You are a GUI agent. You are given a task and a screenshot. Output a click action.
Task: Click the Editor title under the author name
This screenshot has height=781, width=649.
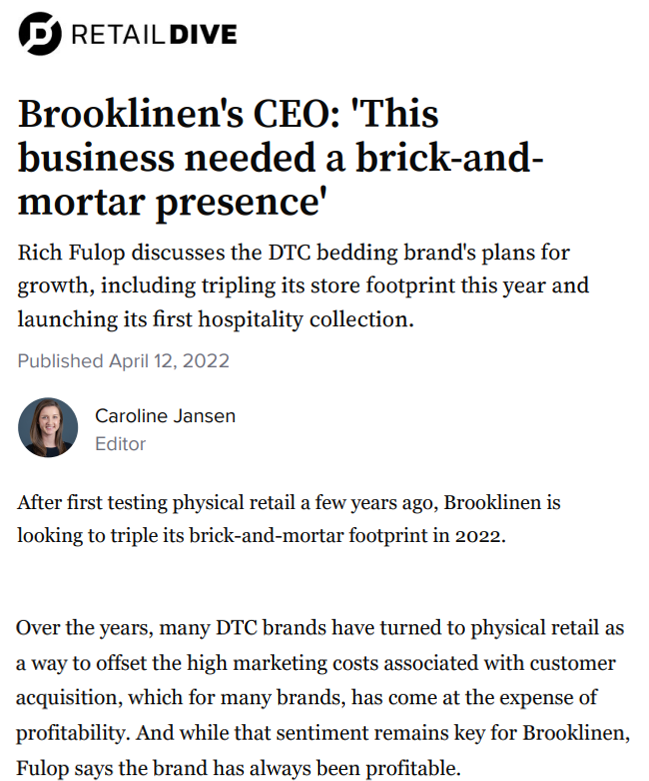120,443
